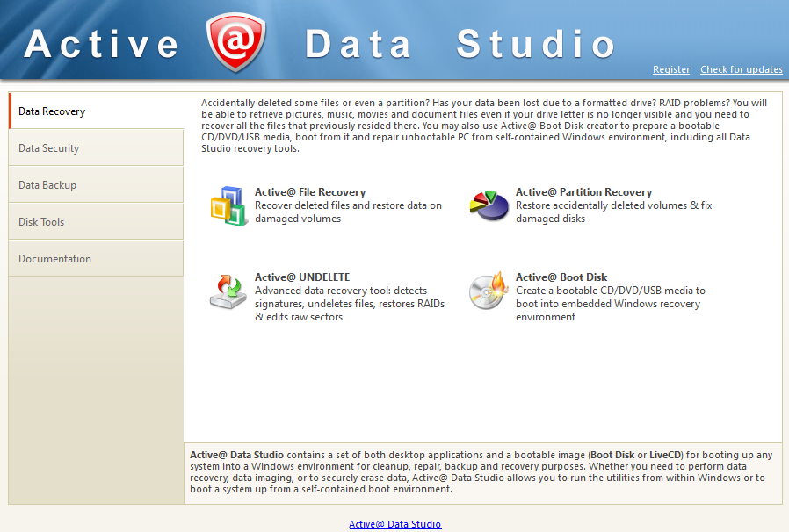Go to the Documentation tab
This screenshot has height=532, width=789.
[x=96, y=258]
